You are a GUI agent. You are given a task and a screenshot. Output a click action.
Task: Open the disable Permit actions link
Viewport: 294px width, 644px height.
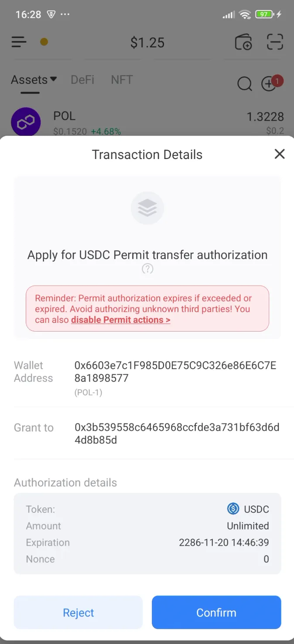120,319
